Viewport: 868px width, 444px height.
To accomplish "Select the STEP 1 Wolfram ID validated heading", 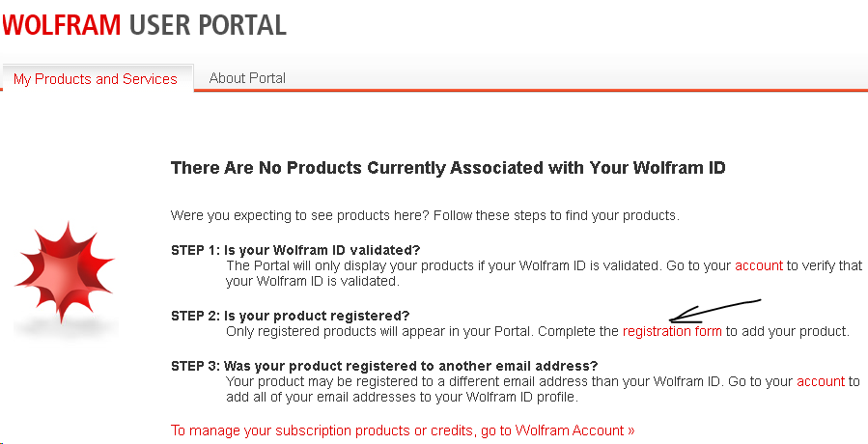I will [295, 250].
